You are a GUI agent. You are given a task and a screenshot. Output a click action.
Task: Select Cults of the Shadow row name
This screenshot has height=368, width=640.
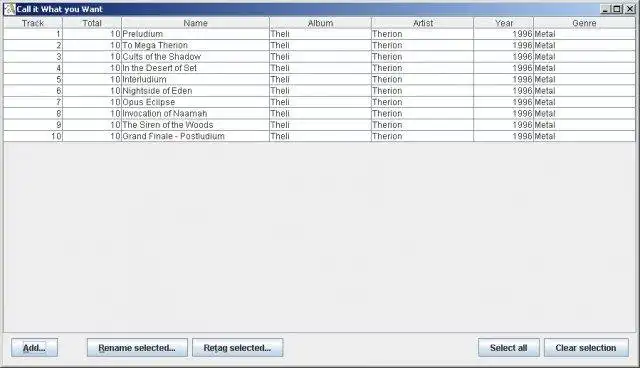tap(195, 57)
